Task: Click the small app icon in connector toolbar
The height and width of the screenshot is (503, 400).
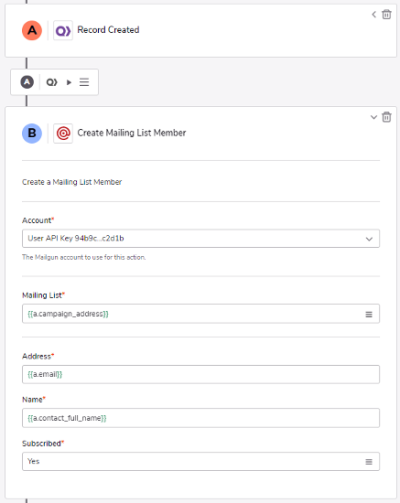Action: (52, 82)
